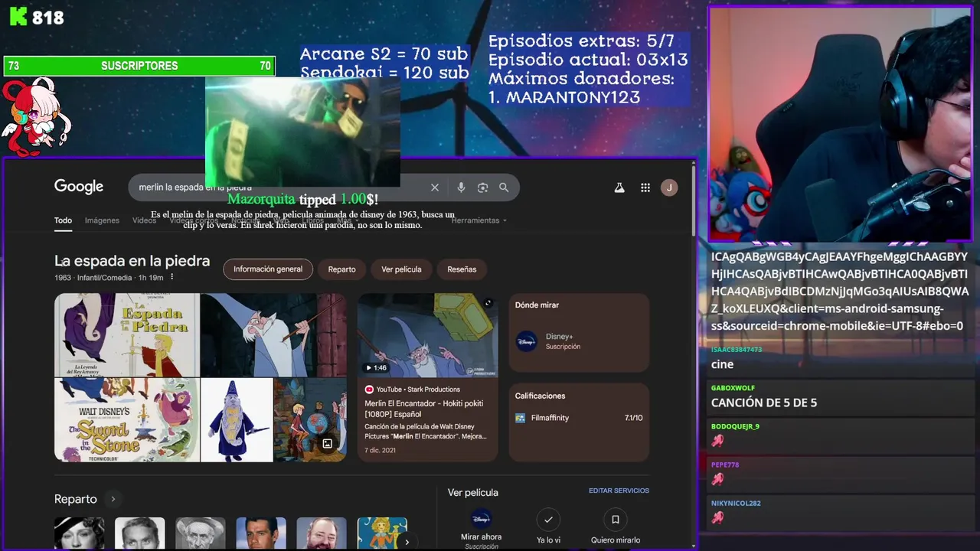Toggle Quiero mirarlo bookmark
The height and width of the screenshot is (551, 980).
click(x=615, y=520)
